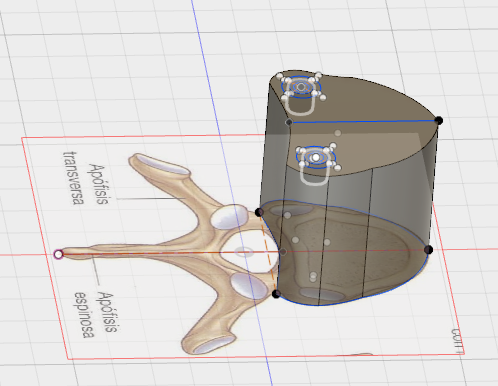Select black vertex at top of orange dashed line
This screenshot has height=386, width=498.
(x=259, y=212)
